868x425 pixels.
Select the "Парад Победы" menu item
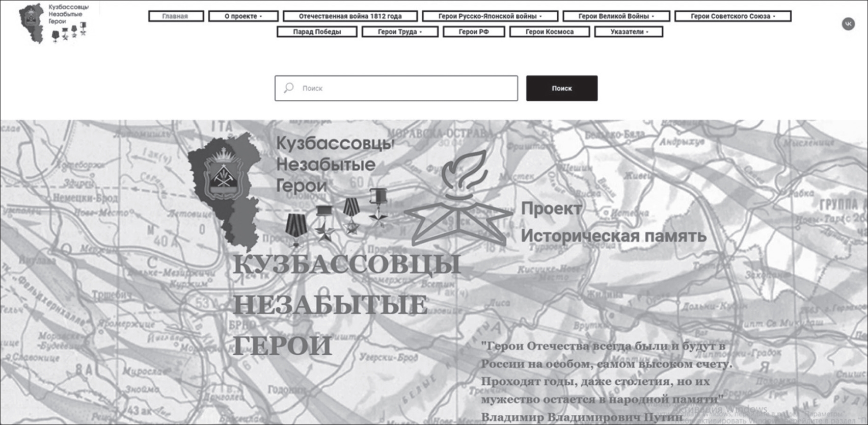[317, 32]
